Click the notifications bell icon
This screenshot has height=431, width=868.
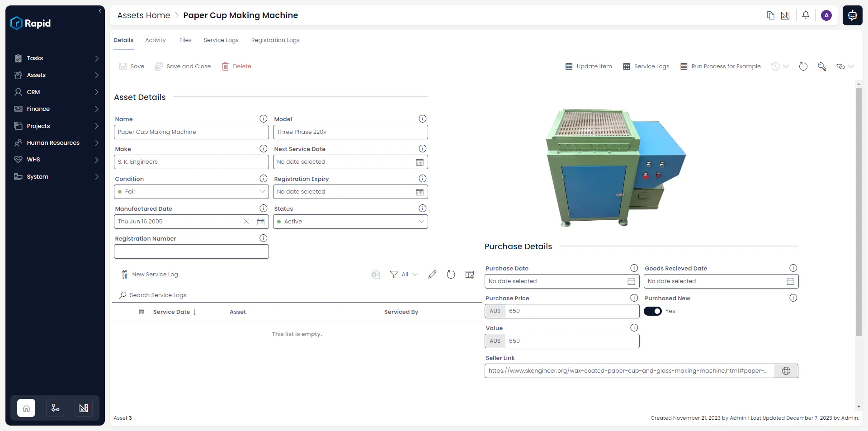click(x=806, y=15)
